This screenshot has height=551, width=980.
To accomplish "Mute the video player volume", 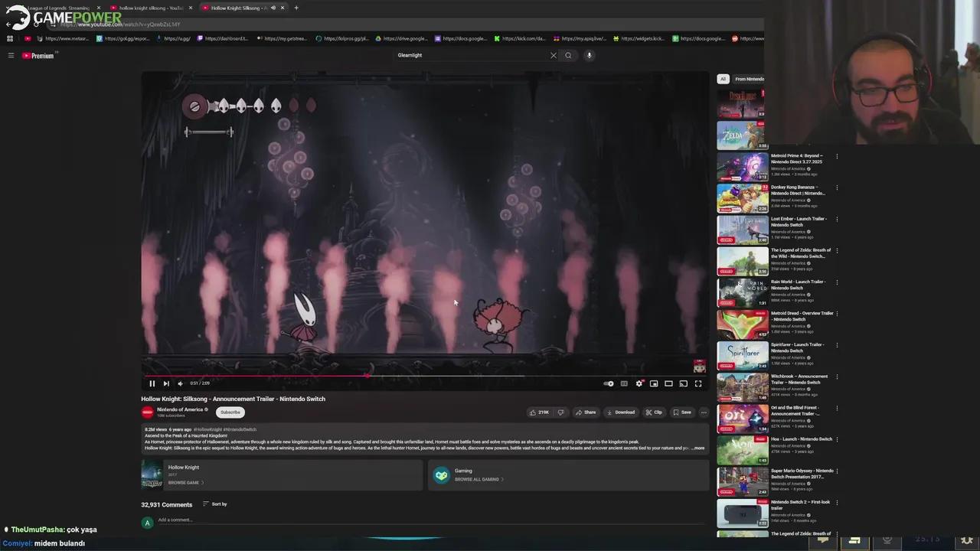I will (x=181, y=383).
